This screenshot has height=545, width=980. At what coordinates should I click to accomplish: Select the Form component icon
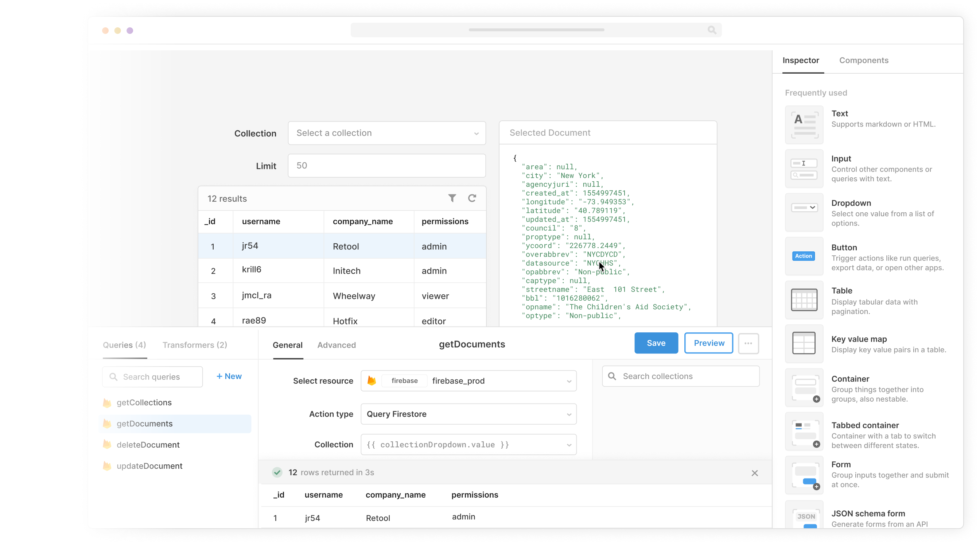804,475
